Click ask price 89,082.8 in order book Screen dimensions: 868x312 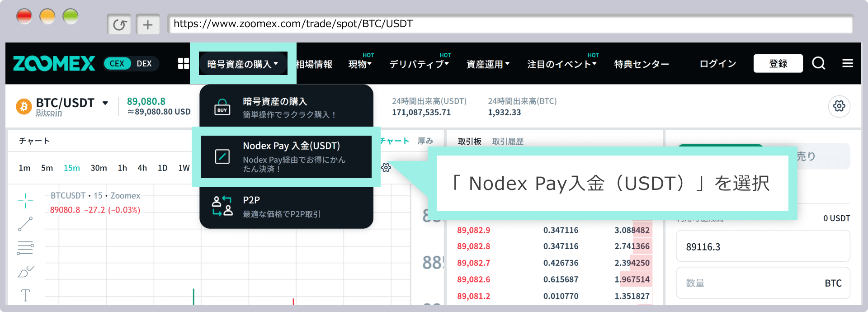coord(473,246)
